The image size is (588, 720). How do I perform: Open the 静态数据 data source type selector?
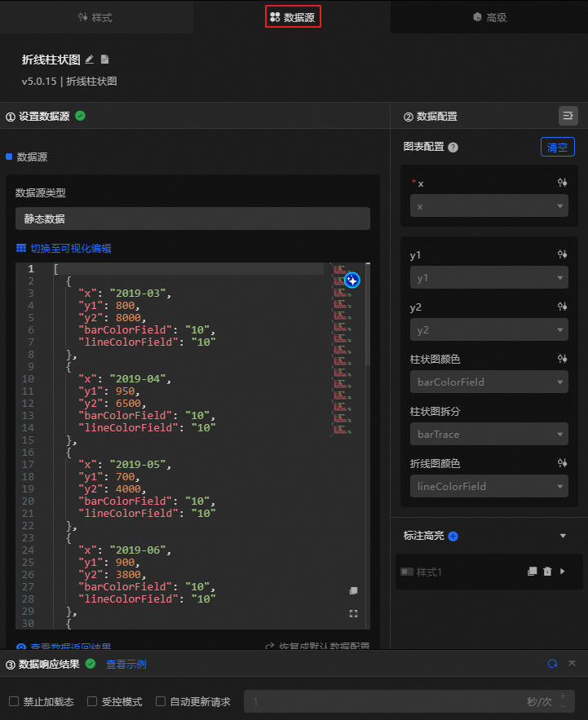(192, 219)
